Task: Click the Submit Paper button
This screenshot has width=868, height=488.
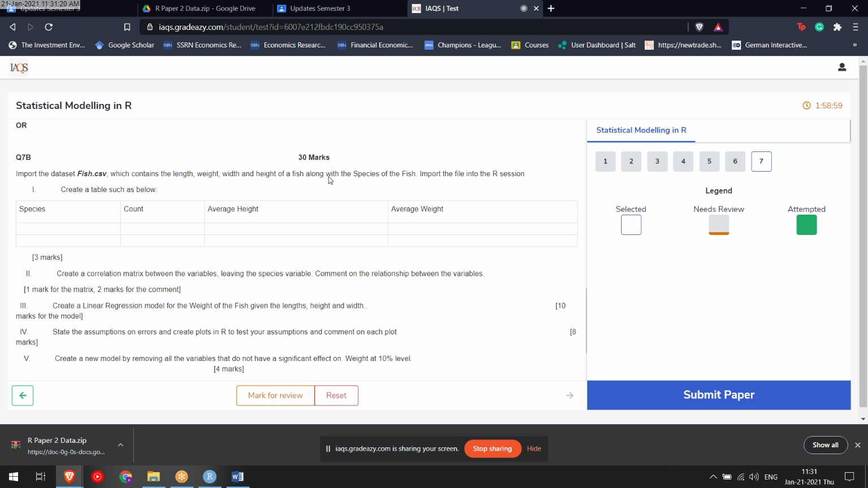Action: pos(718,395)
